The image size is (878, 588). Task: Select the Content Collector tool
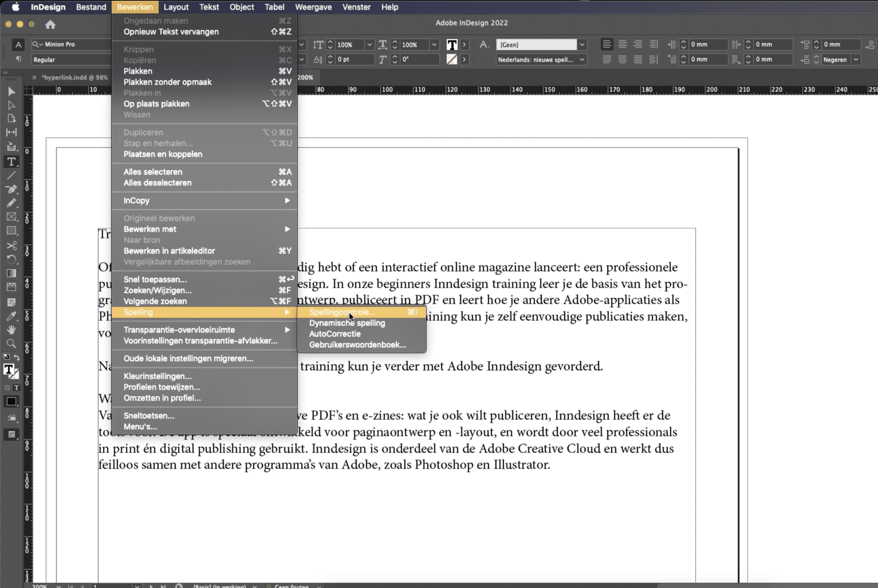coord(11,147)
